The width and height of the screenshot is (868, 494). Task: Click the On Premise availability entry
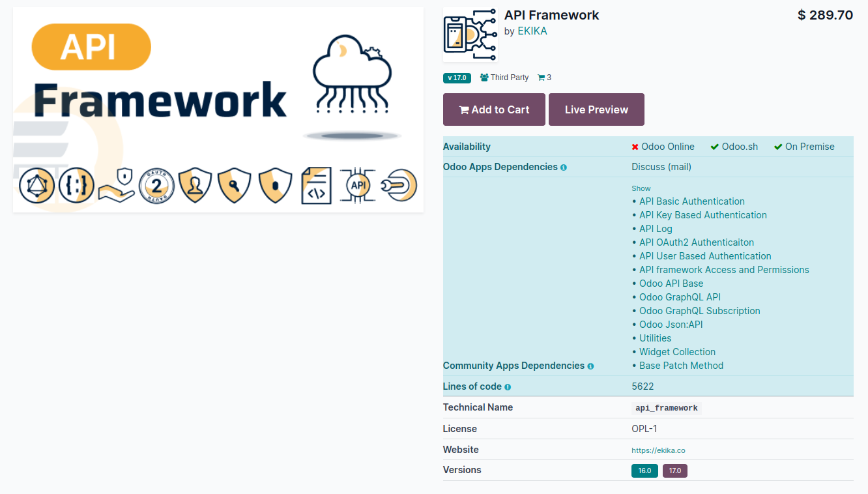(x=804, y=147)
